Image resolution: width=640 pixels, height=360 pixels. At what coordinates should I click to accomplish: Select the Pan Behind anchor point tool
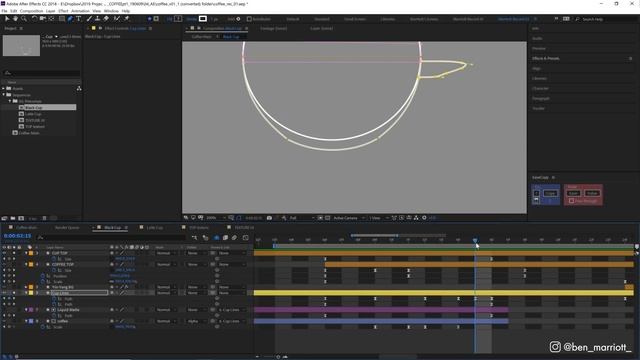coord(51,19)
